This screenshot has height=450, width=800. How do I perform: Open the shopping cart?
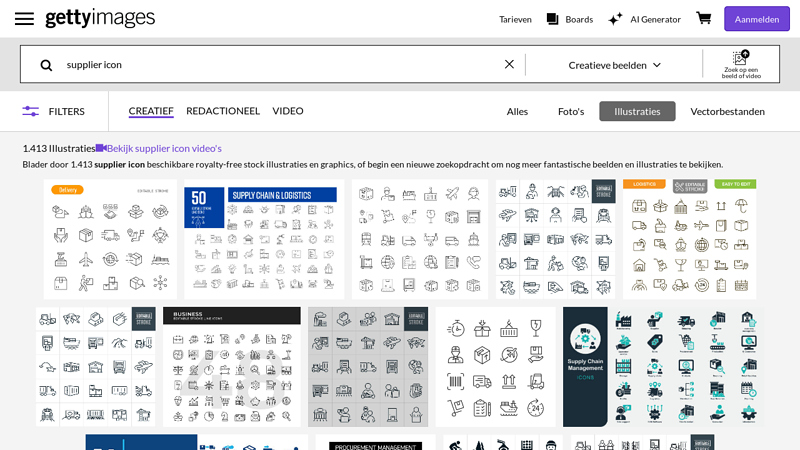704,18
